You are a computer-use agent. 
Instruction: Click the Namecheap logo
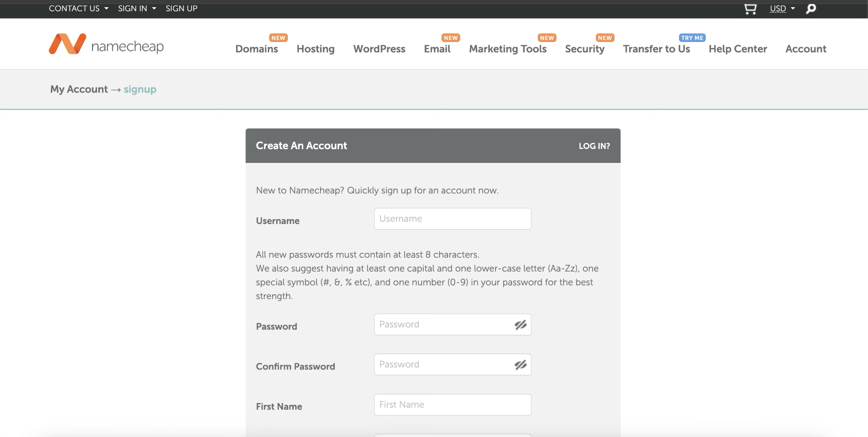click(106, 45)
